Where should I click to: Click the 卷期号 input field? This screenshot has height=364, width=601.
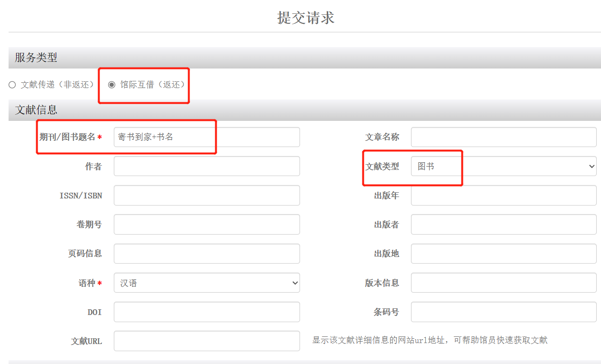[x=207, y=224]
